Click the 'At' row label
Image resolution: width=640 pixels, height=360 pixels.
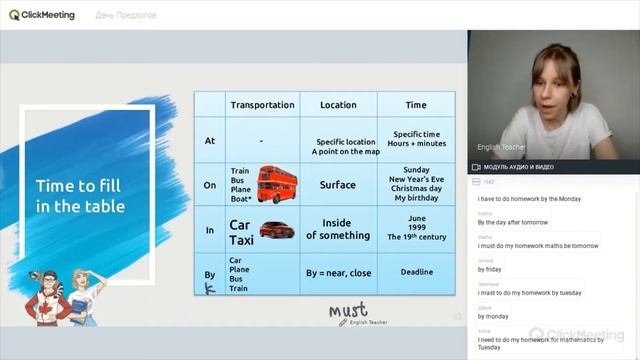210,141
